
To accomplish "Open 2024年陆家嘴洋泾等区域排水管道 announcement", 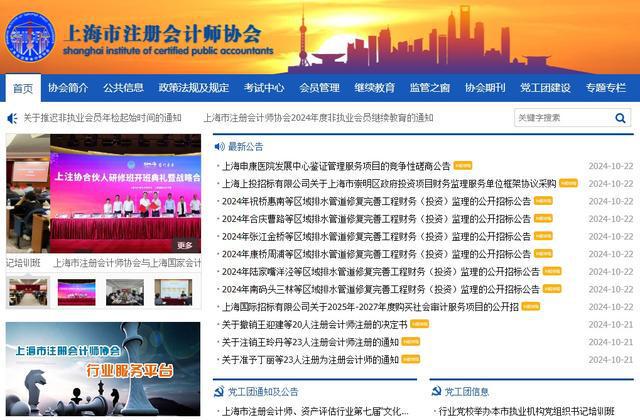I will [380, 271].
